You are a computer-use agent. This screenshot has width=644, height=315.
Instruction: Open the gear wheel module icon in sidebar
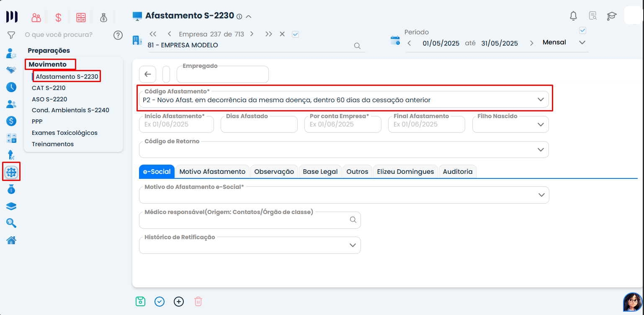[11, 172]
